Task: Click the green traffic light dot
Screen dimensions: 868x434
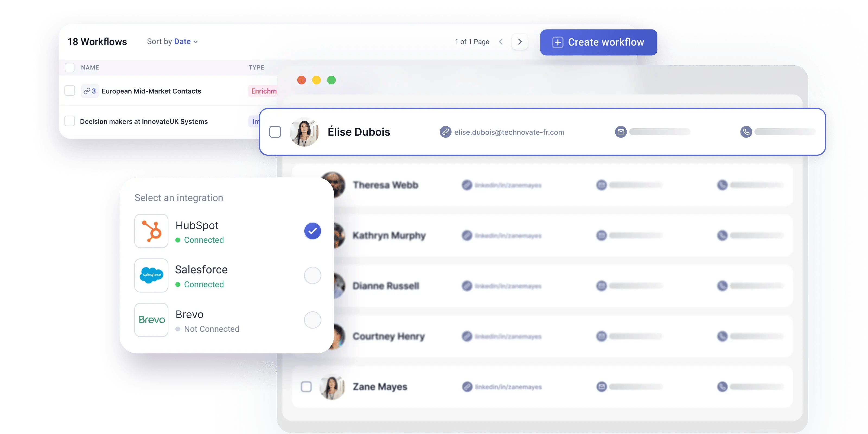Action: 331,80
